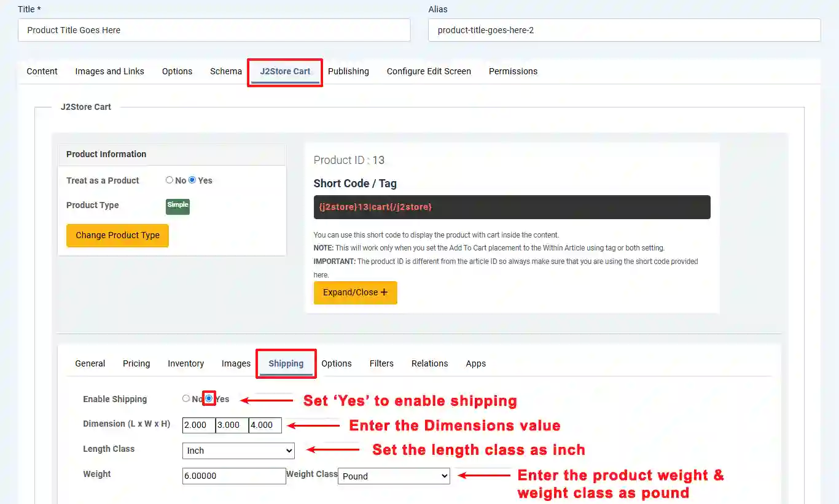This screenshot has height=504, width=839.
Task: Open Configure Edit Screen tab
Action: pyautogui.click(x=429, y=71)
